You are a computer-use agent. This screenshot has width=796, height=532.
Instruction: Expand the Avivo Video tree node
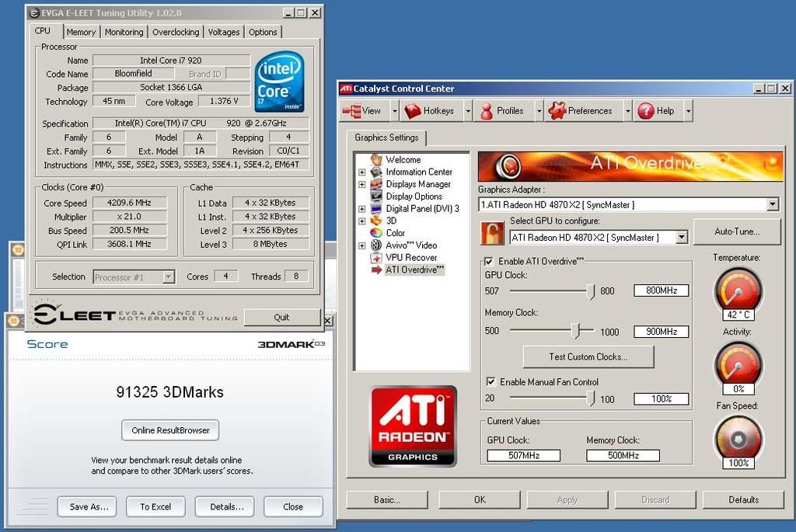[x=362, y=245]
